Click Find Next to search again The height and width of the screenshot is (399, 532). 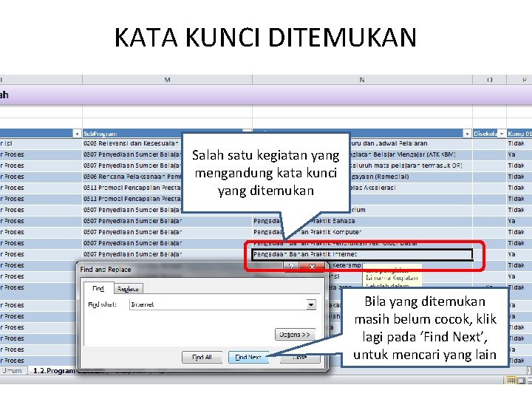tap(248, 358)
